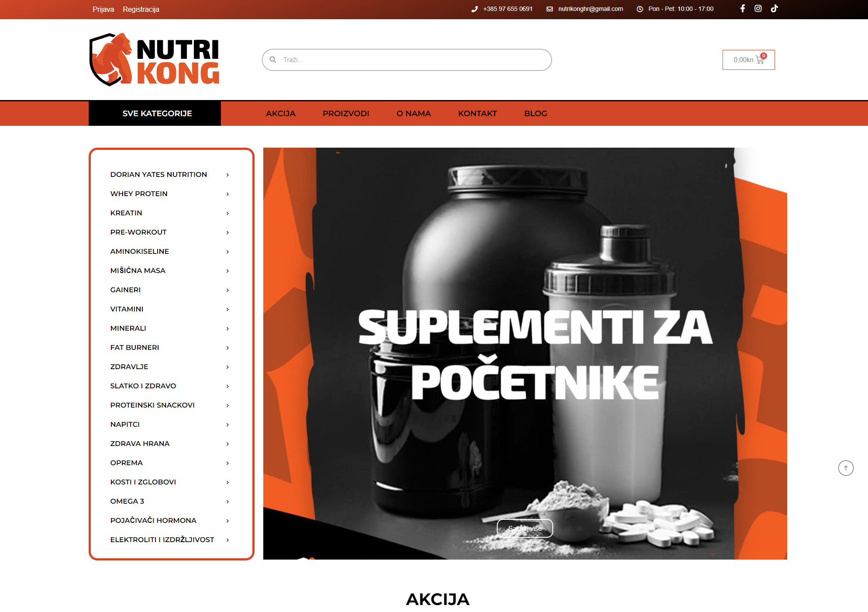
Task: Open the Instagram profile icon
Action: click(x=758, y=9)
